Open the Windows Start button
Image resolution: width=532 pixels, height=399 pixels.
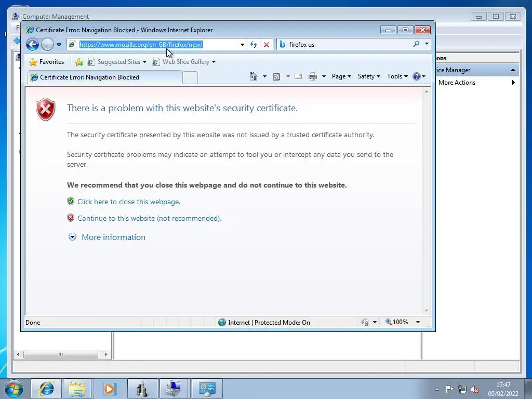coord(14,389)
